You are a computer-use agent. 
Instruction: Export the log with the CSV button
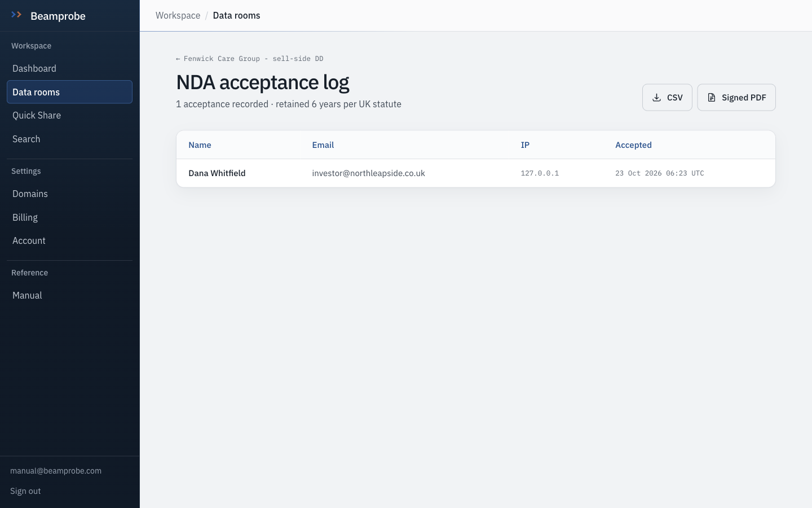pyautogui.click(x=667, y=98)
